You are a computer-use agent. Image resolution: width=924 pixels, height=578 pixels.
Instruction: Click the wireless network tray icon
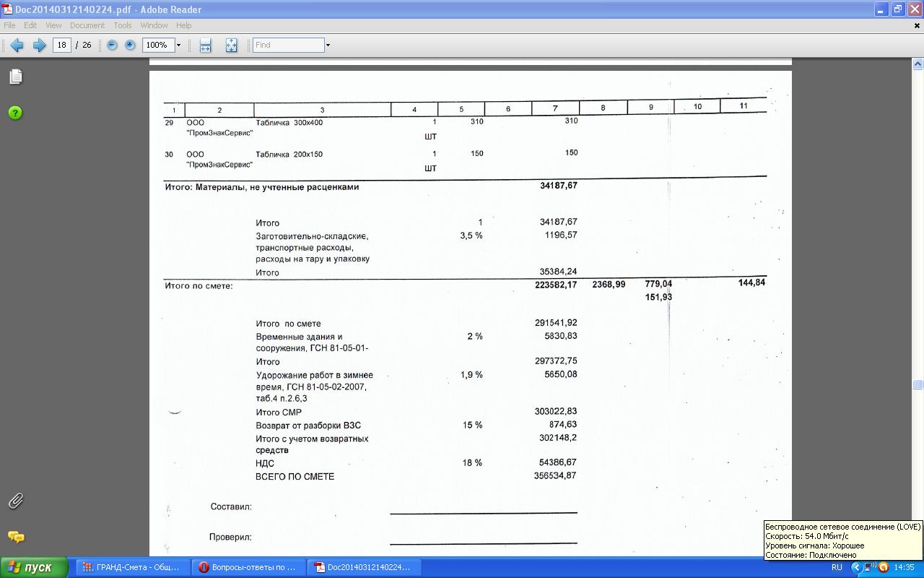870,568
